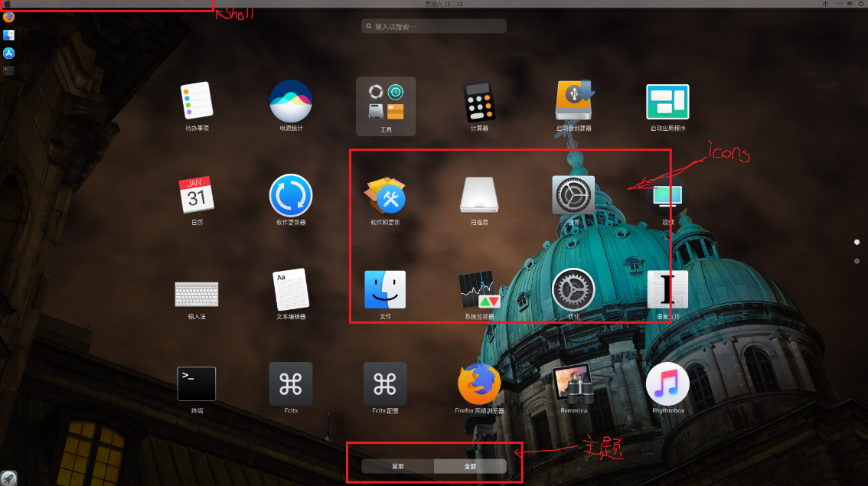868x486 pixels.
Task: Open 终端 terminal from app grid
Action: pos(197,383)
